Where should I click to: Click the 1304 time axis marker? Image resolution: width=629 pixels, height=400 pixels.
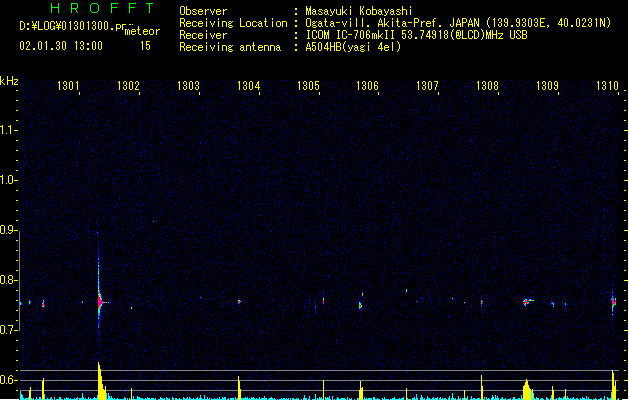pyautogui.click(x=248, y=85)
